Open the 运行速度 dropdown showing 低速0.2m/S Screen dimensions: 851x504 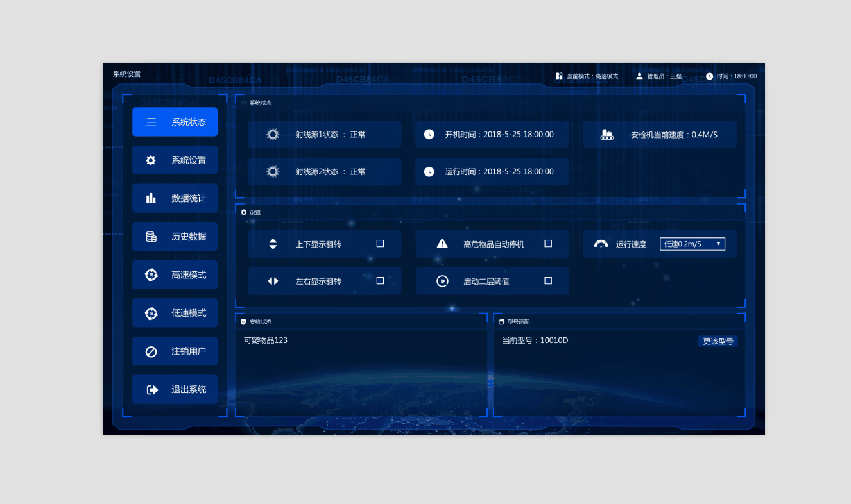(x=692, y=244)
